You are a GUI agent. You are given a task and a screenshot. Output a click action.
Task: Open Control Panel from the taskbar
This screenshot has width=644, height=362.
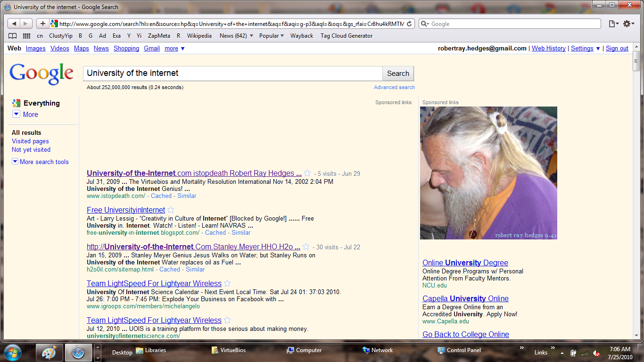pyautogui.click(x=459, y=350)
